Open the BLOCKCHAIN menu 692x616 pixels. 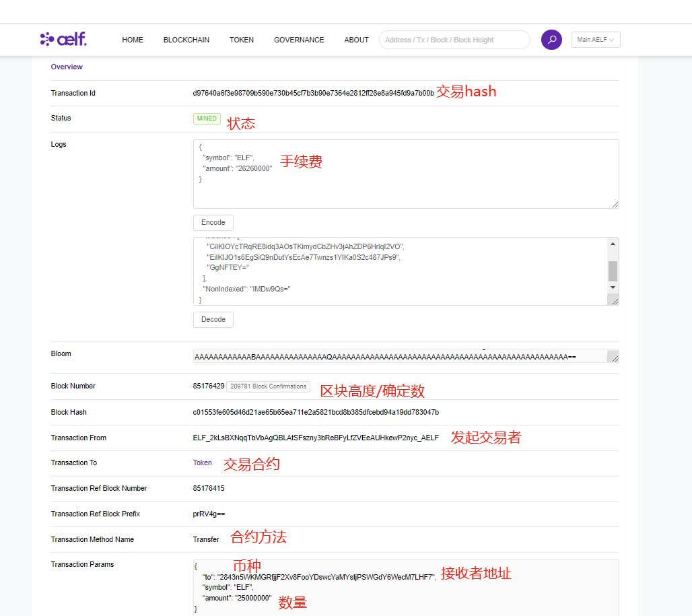pyautogui.click(x=186, y=40)
